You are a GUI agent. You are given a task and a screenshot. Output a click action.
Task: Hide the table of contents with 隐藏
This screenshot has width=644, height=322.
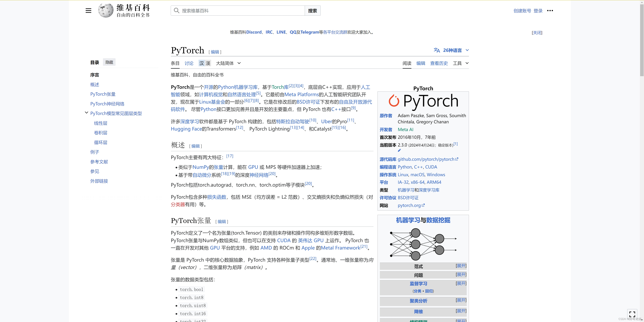pyautogui.click(x=109, y=62)
